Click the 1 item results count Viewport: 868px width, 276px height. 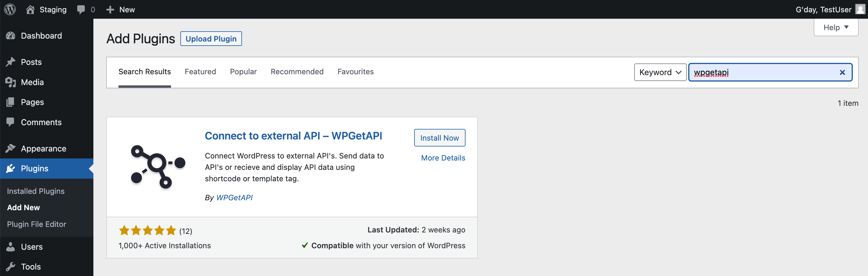tap(848, 103)
